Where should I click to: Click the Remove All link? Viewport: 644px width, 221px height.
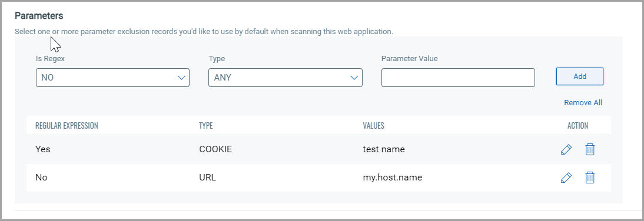[583, 102]
